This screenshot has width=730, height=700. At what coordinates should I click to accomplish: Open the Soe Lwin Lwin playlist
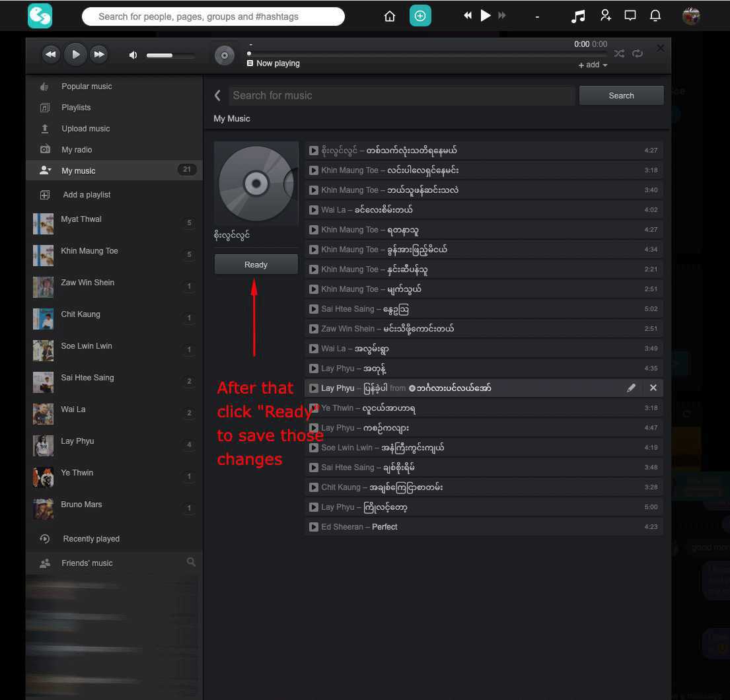[x=114, y=350]
